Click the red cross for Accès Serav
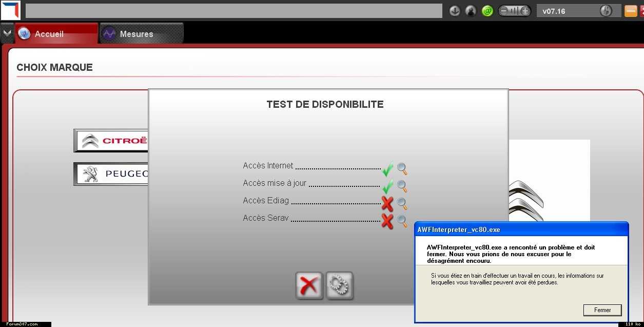644x327 pixels. (387, 221)
